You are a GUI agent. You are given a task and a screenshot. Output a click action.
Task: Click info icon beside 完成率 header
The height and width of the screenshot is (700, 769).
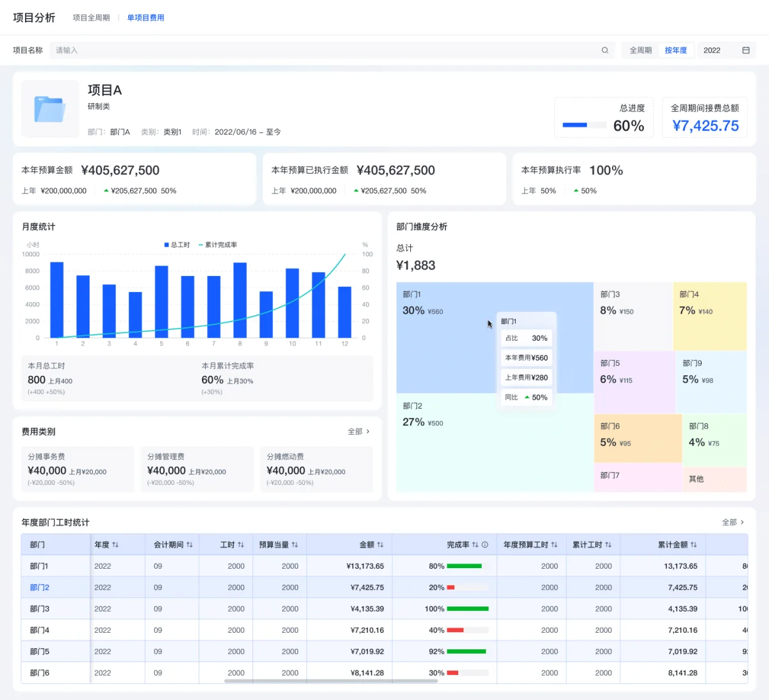pyautogui.click(x=485, y=545)
